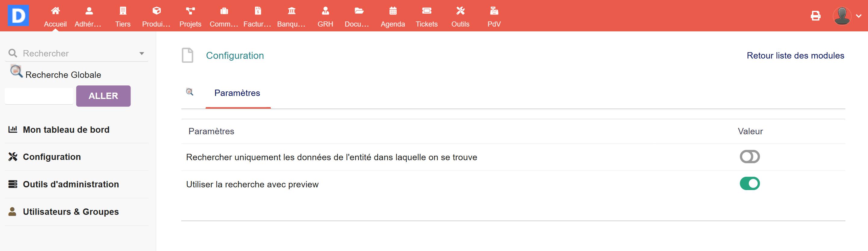
Task: Disable the search with preview toggle
Action: (x=749, y=183)
